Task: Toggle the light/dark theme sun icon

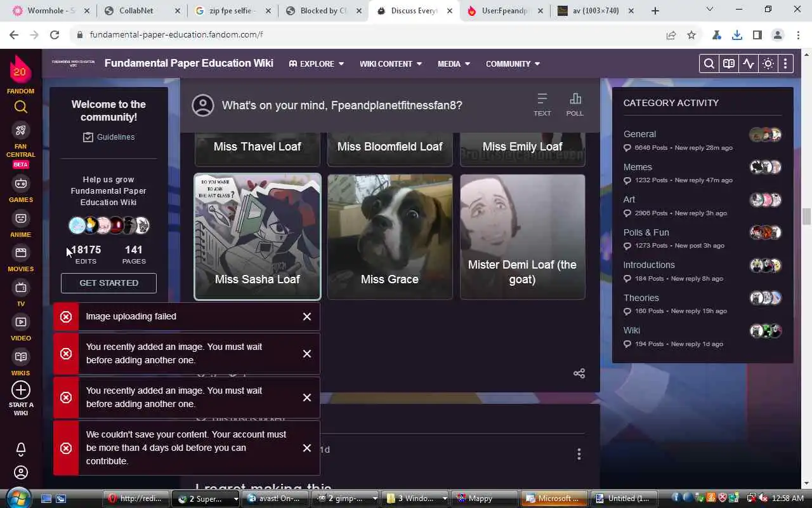Action: 768,63
